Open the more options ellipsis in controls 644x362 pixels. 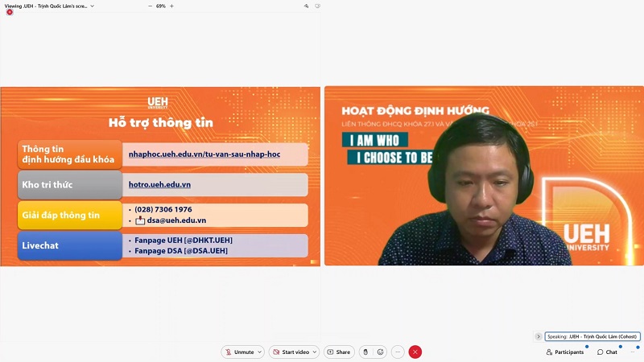(398, 352)
